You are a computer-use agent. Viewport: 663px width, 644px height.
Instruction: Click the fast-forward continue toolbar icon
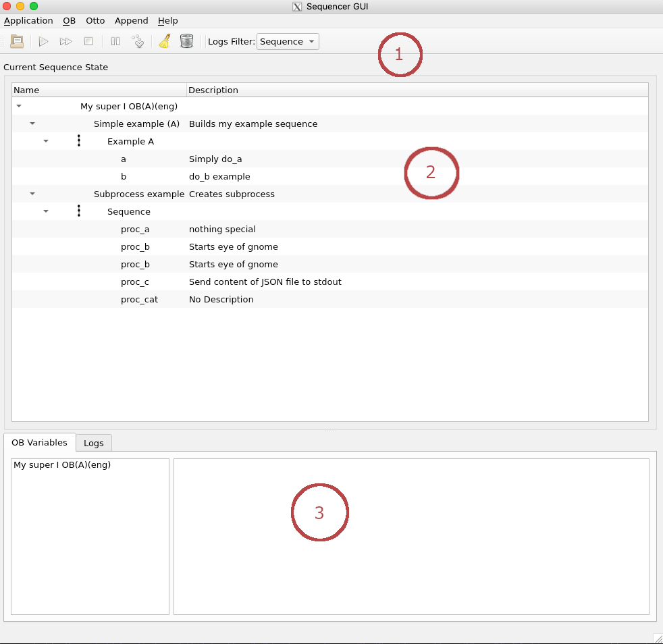65,41
